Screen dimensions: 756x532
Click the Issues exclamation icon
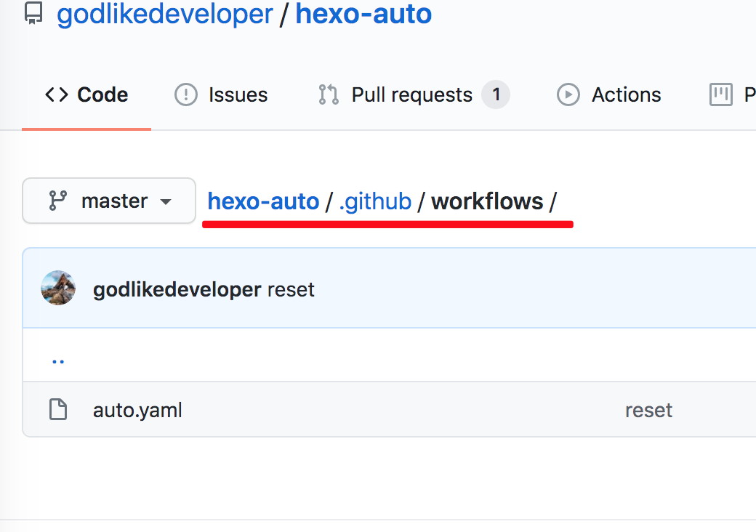(x=187, y=94)
